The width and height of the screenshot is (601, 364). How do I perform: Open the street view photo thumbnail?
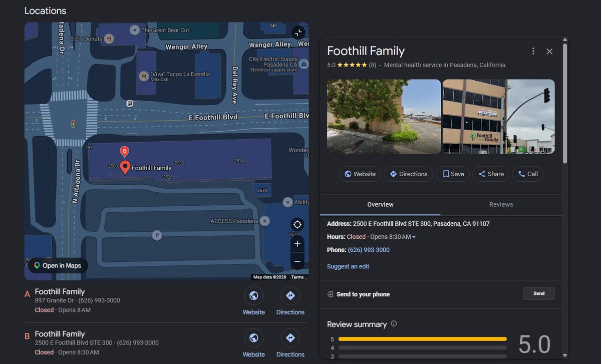pyautogui.click(x=384, y=117)
